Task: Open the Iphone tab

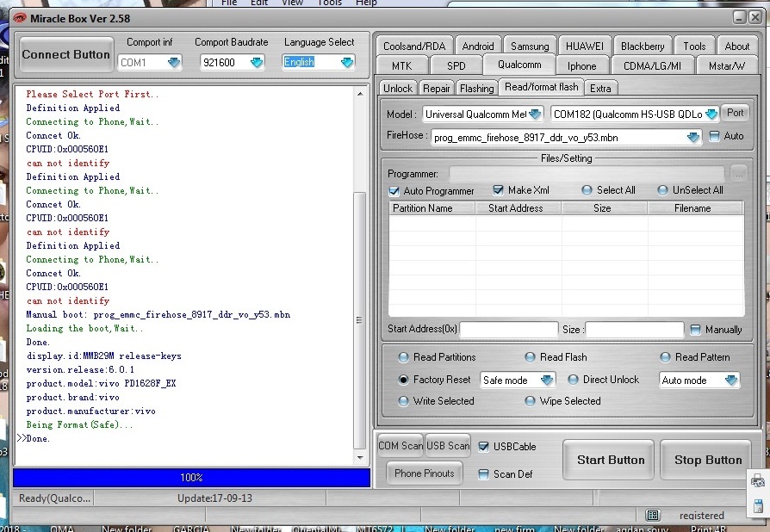Action: pyautogui.click(x=582, y=65)
